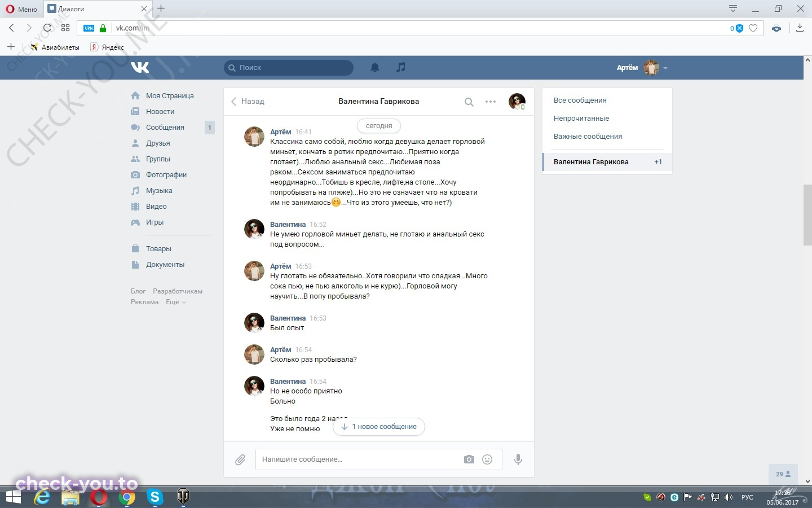
Task: Toggle Opera VPN badge
Action: 89,28
